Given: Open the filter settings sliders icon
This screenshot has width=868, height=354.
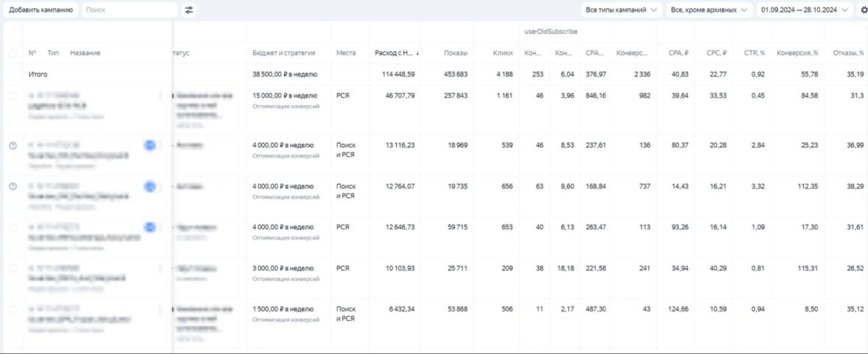Looking at the screenshot, I should tap(189, 10).
